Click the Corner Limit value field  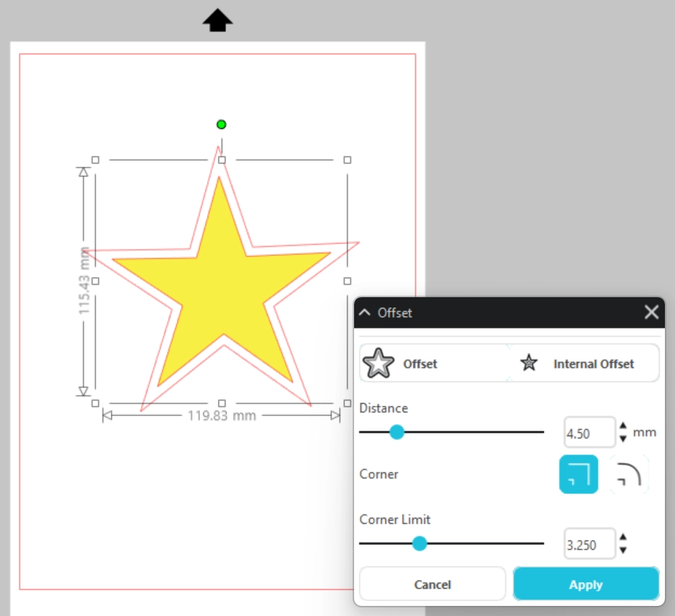tap(589, 545)
